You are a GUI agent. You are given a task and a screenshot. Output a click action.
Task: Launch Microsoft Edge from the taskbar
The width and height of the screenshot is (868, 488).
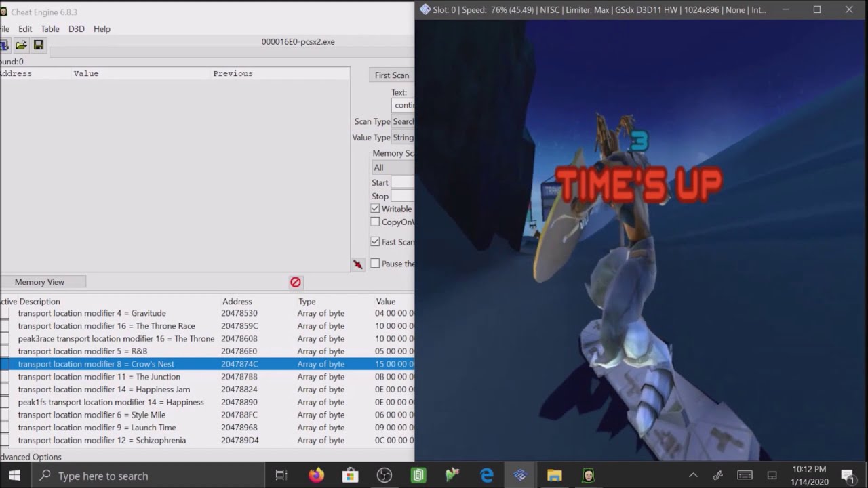pos(487,476)
